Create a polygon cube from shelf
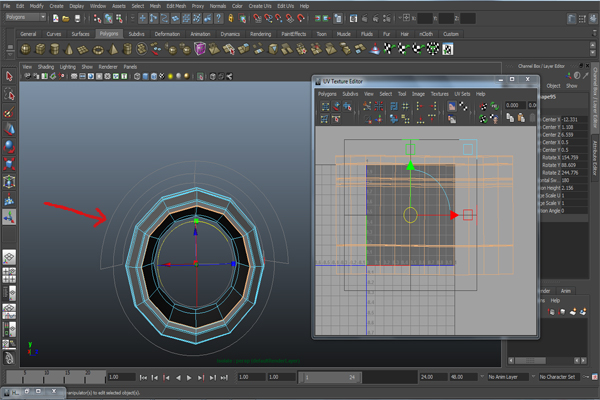This screenshot has width=600, height=400. [40, 49]
